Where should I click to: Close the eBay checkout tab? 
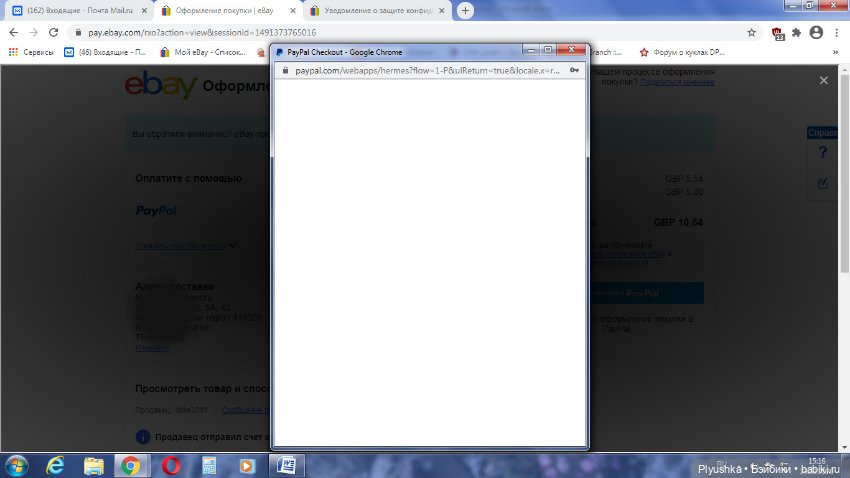point(293,10)
